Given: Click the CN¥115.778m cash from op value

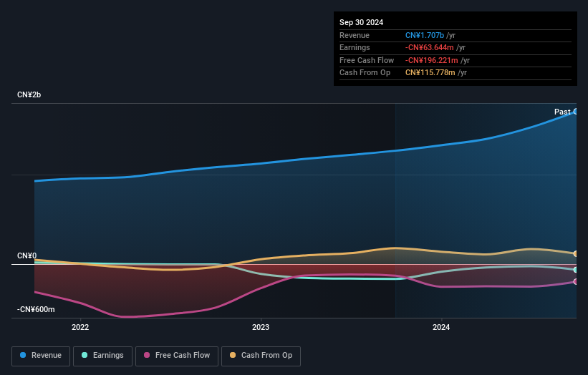Looking at the screenshot, I should coord(430,73).
